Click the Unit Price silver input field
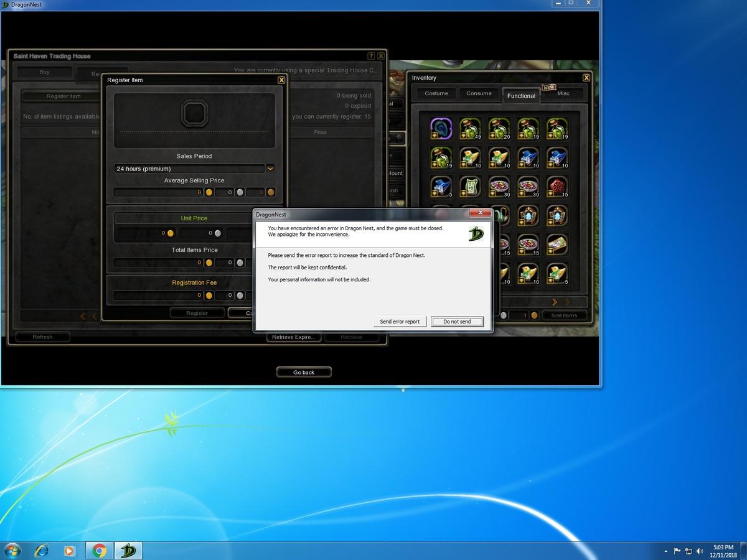747x560 pixels. [x=200, y=233]
